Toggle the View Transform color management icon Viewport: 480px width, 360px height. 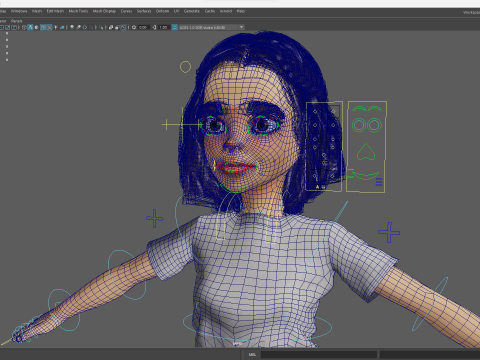click(x=174, y=27)
